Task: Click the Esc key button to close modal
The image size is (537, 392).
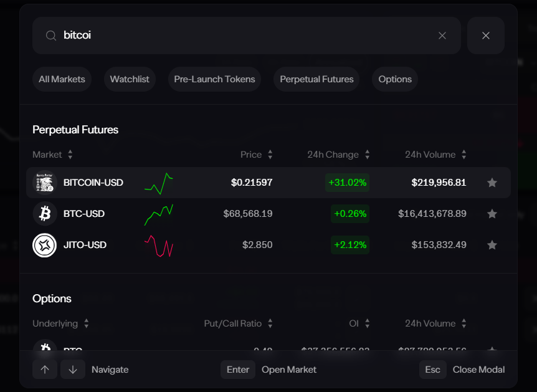Action: tap(432, 370)
